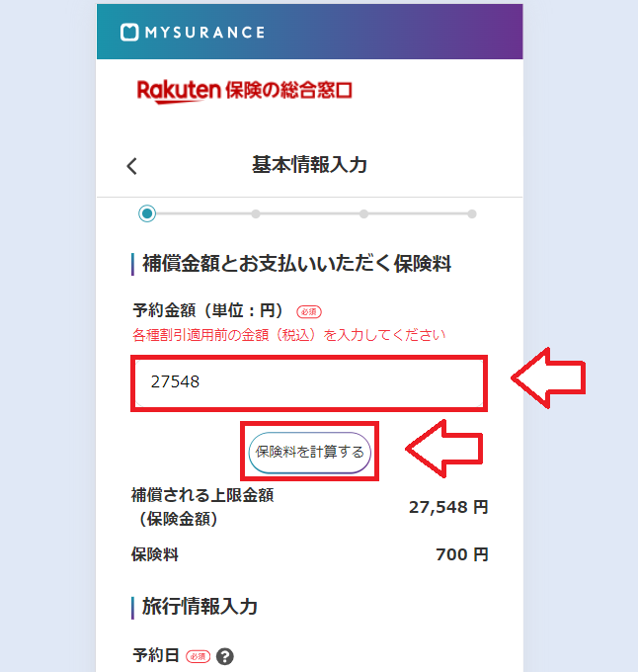Click the 予約金額 input field containing 27548
The width and height of the screenshot is (638, 672).
[309, 382]
